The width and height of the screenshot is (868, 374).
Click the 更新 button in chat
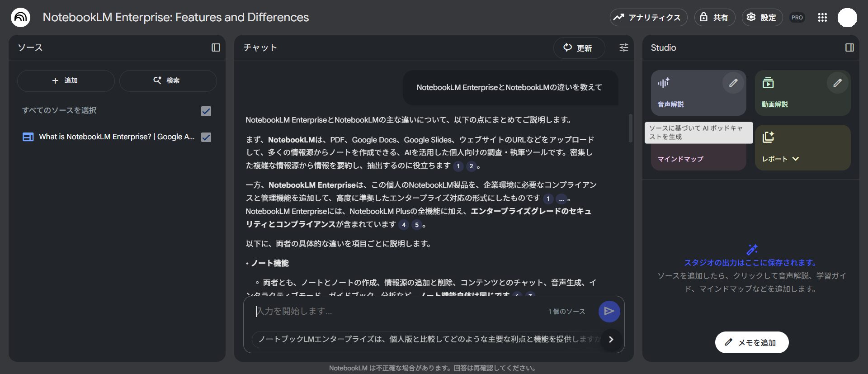click(x=579, y=48)
